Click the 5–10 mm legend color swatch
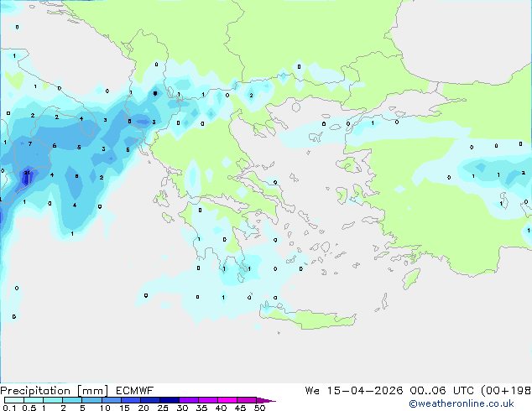The height and width of the screenshot is (411, 532). (x=91, y=400)
